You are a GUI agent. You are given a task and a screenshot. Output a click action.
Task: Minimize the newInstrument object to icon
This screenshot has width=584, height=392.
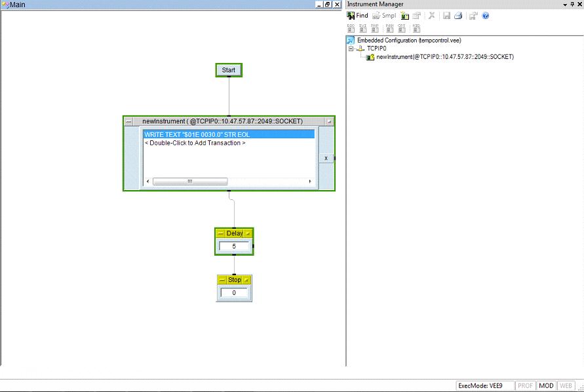click(128, 121)
